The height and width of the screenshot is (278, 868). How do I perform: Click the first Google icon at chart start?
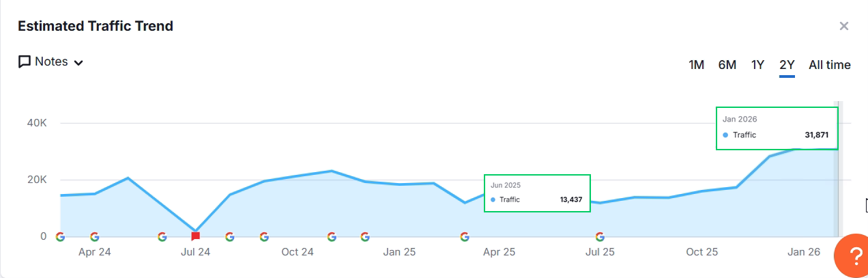point(60,236)
